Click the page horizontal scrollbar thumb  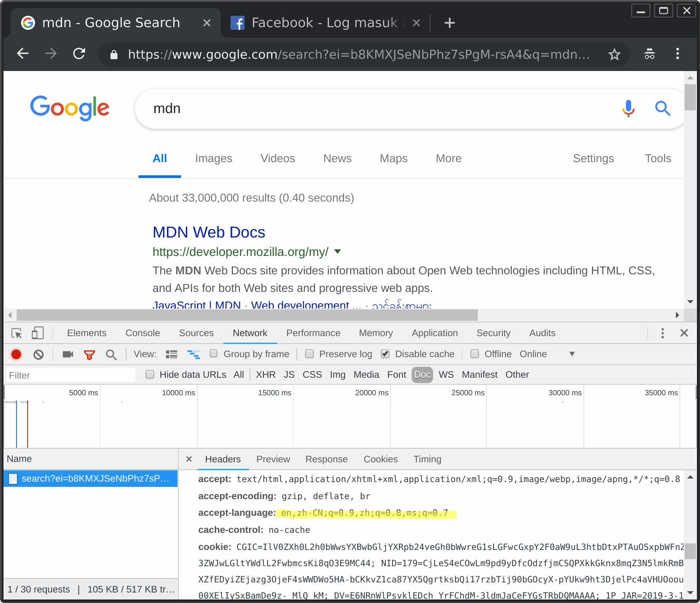click(x=247, y=315)
